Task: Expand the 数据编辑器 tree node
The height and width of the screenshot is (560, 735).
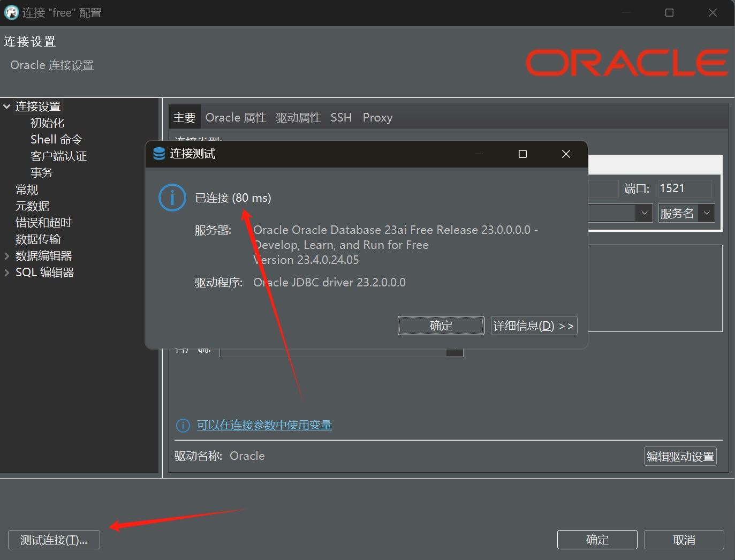Action: point(7,255)
